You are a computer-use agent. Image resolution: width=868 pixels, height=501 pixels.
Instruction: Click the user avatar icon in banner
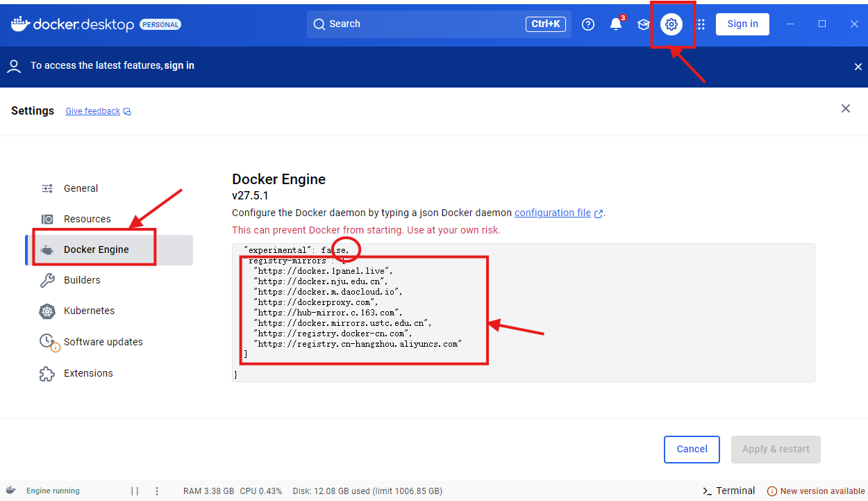tap(13, 66)
